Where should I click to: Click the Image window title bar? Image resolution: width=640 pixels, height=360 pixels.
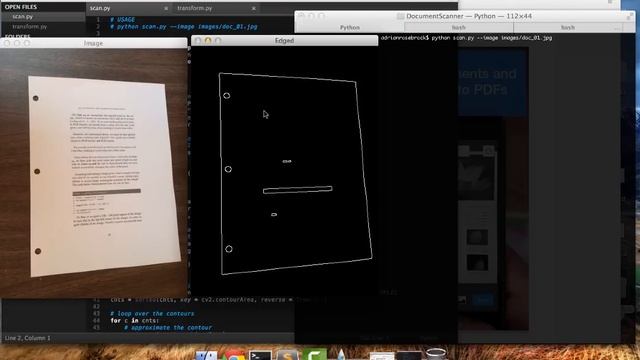(93, 43)
